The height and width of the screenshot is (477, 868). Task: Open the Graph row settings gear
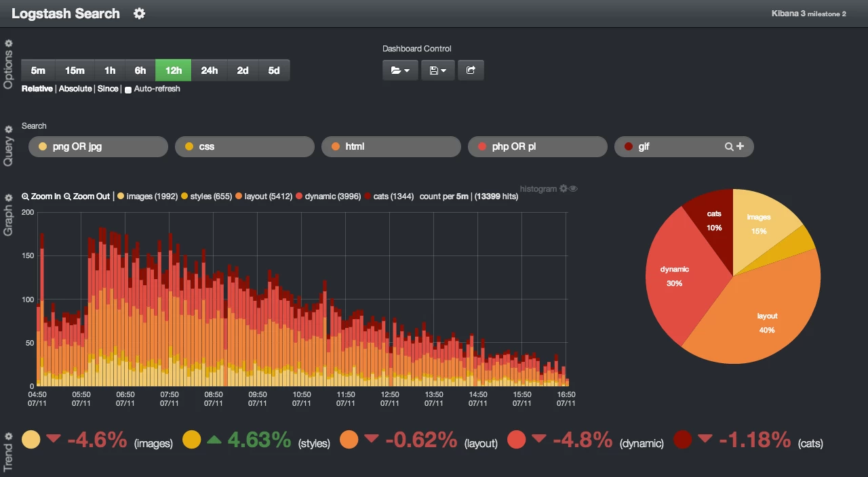(9, 198)
